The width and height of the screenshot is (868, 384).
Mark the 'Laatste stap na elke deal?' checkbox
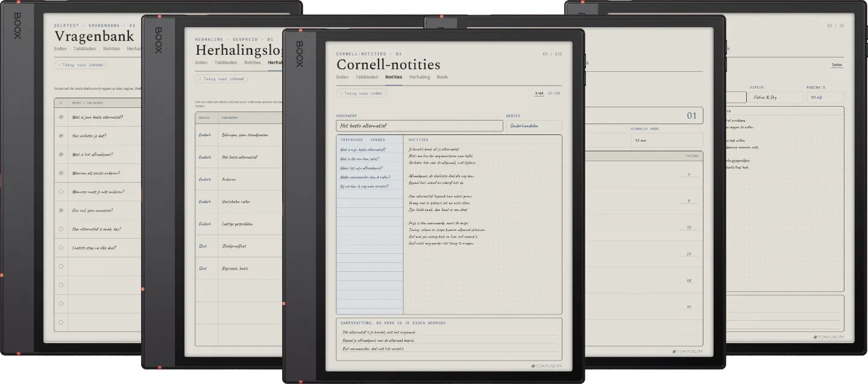(x=61, y=248)
